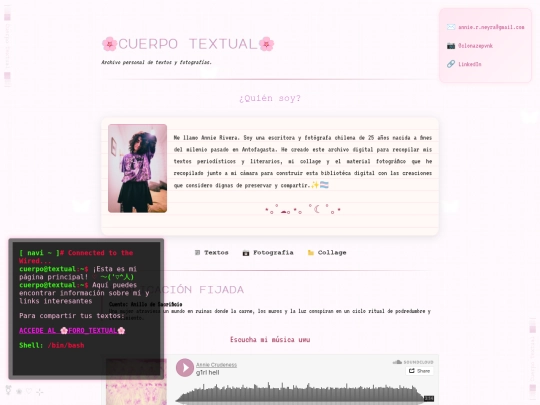Click the SoundCloud Share button
The width and height of the screenshot is (540, 405).
point(419,371)
